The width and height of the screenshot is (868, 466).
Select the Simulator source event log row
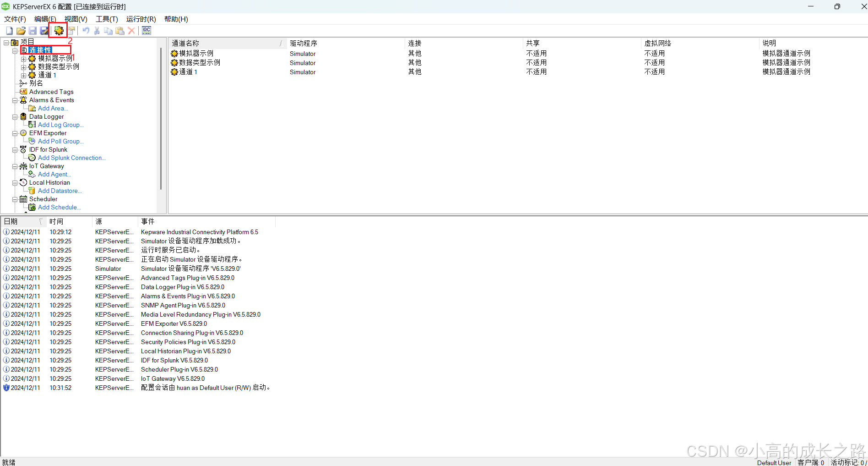coord(139,269)
